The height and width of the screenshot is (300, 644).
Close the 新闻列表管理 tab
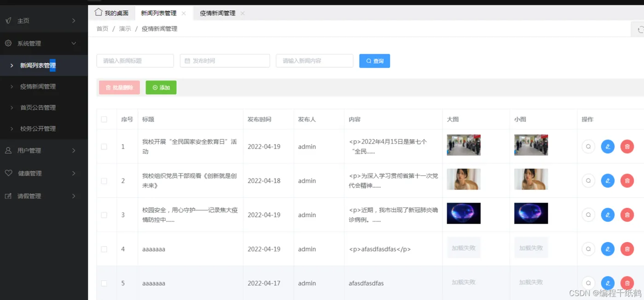pos(184,13)
